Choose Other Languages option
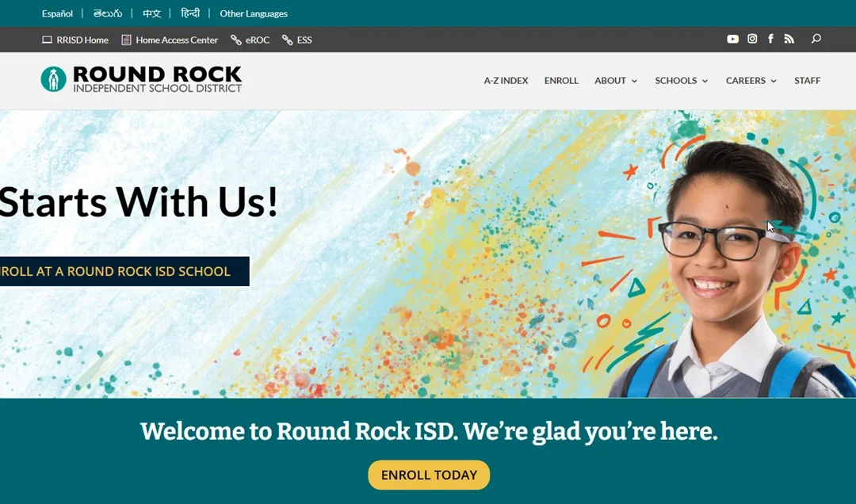This screenshot has width=856, height=504. (254, 13)
